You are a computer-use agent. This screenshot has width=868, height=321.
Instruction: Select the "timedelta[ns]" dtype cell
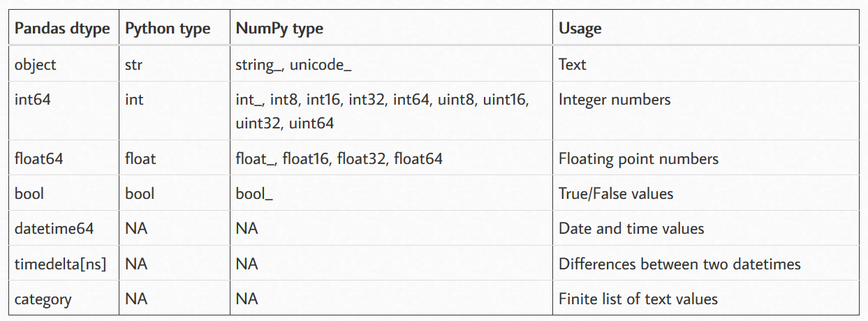(60, 264)
